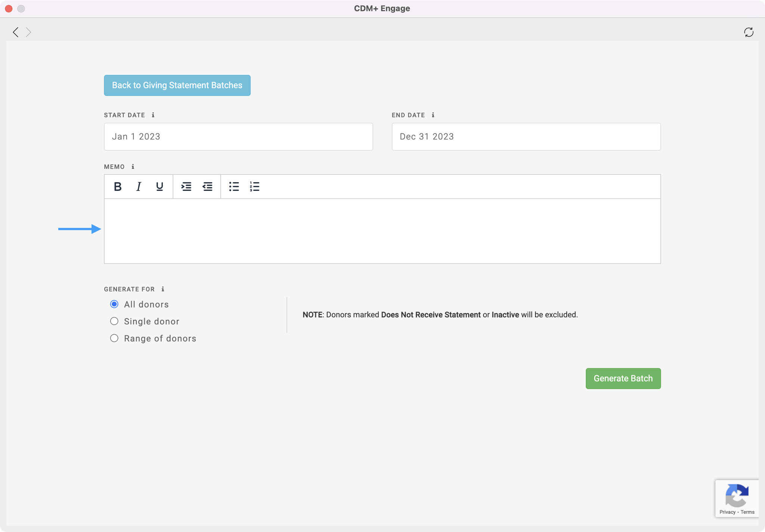Show info for End Date label
The height and width of the screenshot is (532, 765).
433,115
